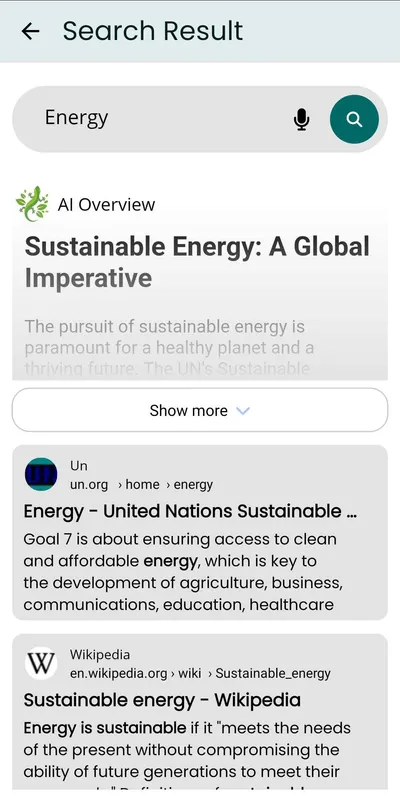Open the UN site favicon

point(41,474)
